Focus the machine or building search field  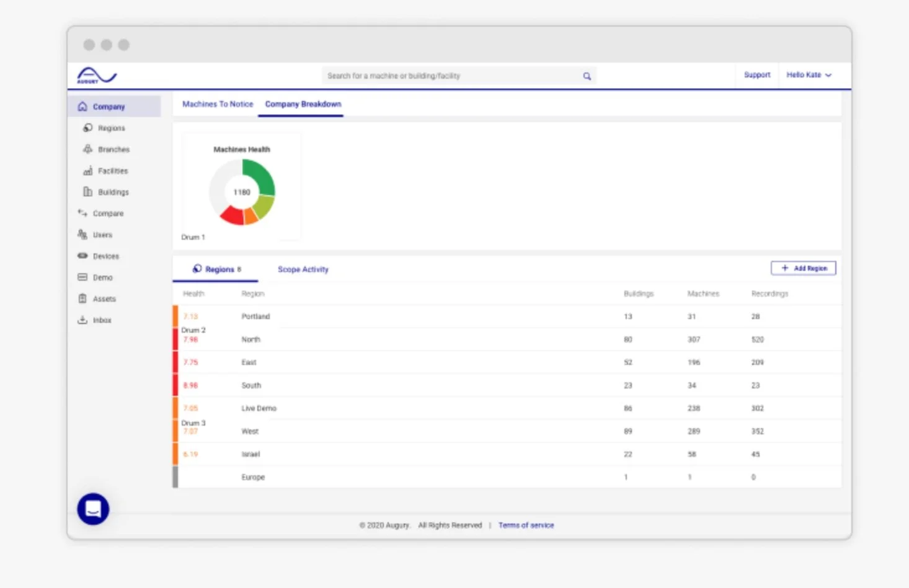click(x=459, y=76)
